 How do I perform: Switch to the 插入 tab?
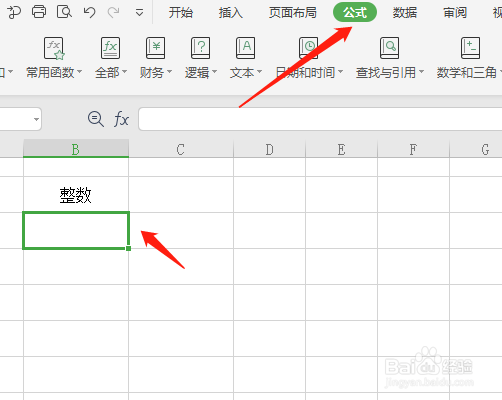[x=231, y=13]
